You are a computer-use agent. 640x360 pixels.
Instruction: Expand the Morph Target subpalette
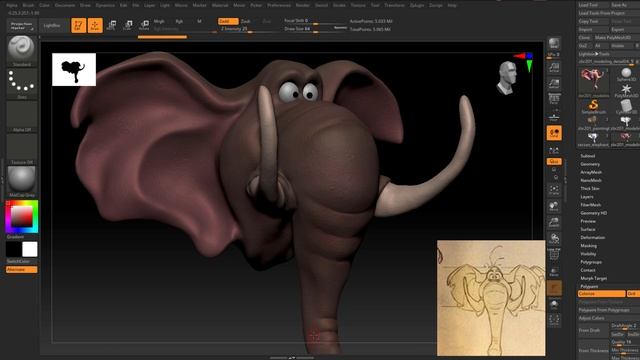pos(593,278)
